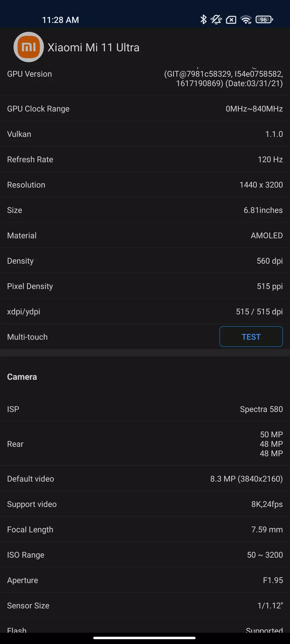Select the Resolution 1440 x 3200 row
The height and width of the screenshot is (644, 290).
145,185
